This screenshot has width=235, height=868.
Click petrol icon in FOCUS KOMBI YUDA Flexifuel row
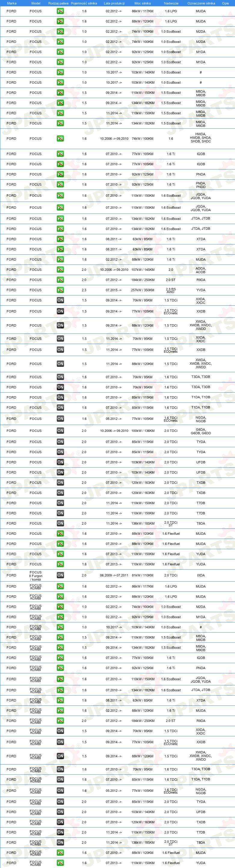click(60, 863)
